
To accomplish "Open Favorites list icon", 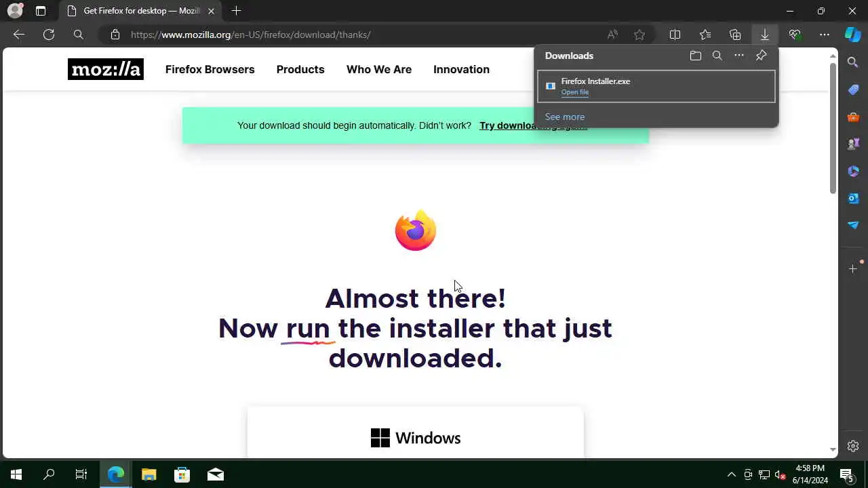I will coord(705,35).
